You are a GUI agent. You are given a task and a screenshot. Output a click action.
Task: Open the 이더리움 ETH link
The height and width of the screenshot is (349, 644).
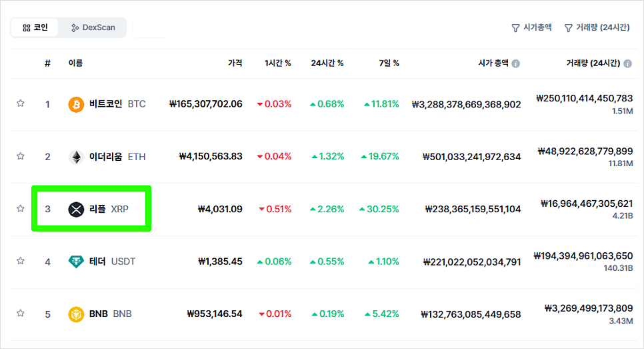[x=117, y=157]
